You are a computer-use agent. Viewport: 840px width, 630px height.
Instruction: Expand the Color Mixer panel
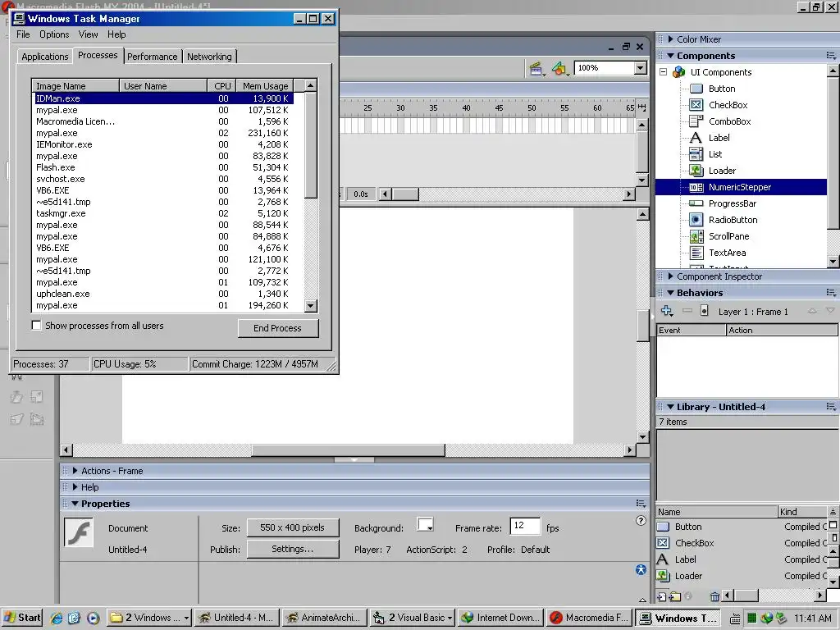coord(670,39)
